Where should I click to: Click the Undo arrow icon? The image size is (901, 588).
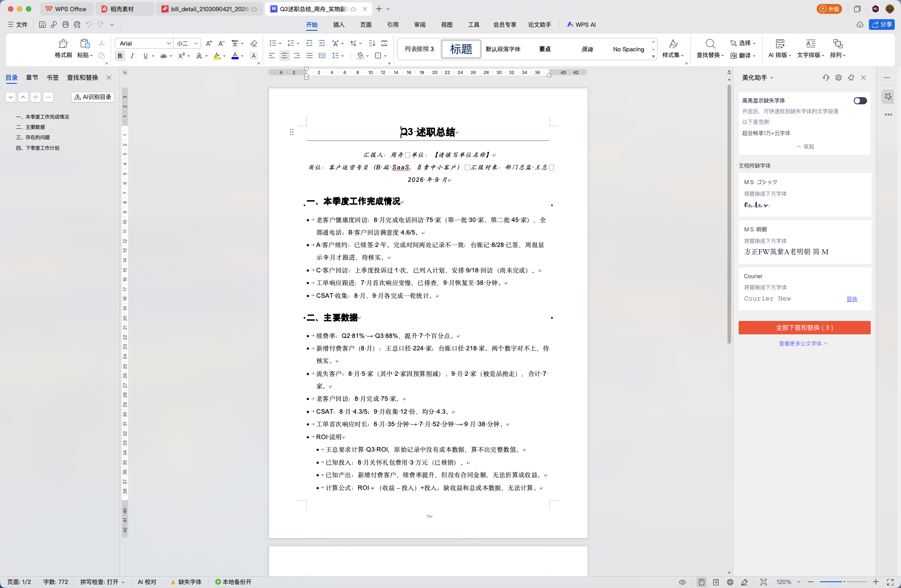(x=88, y=25)
